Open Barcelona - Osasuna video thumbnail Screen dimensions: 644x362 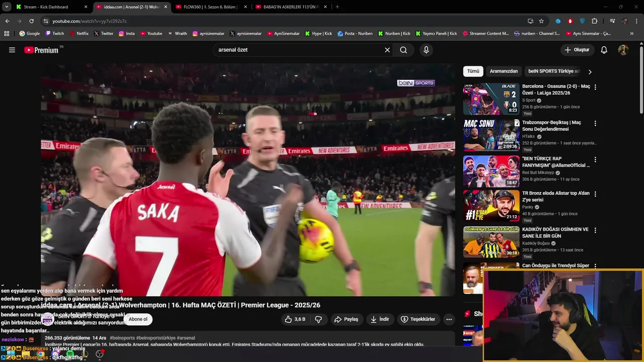point(491,99)
